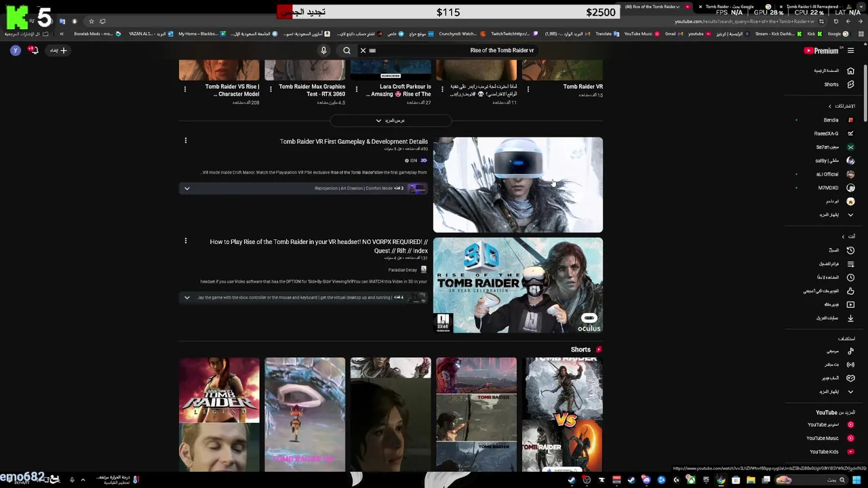Viewport: 868px width, 488px height.
Task: Open YouTube Music link in sidebar
Action: coord(831,439)
